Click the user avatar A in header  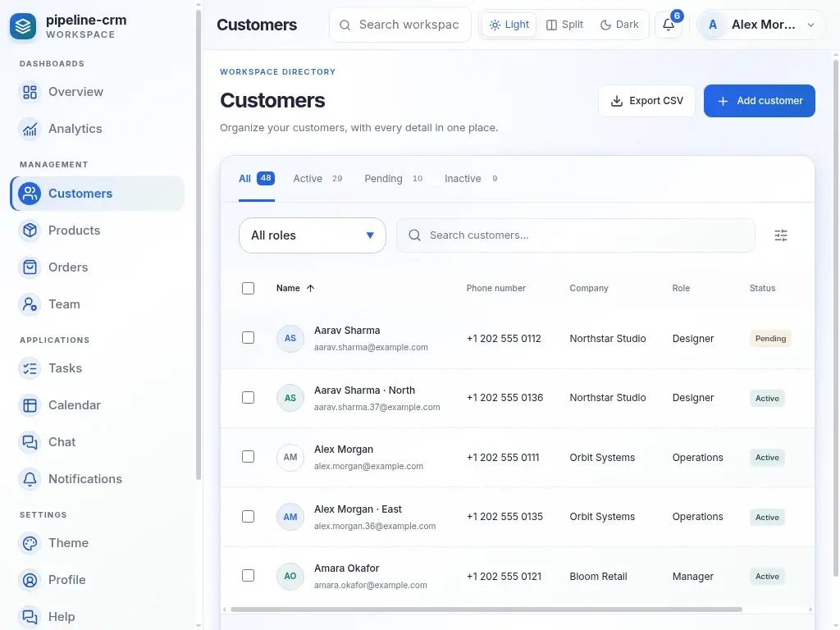pyautogui.click(x=713, y=25)
